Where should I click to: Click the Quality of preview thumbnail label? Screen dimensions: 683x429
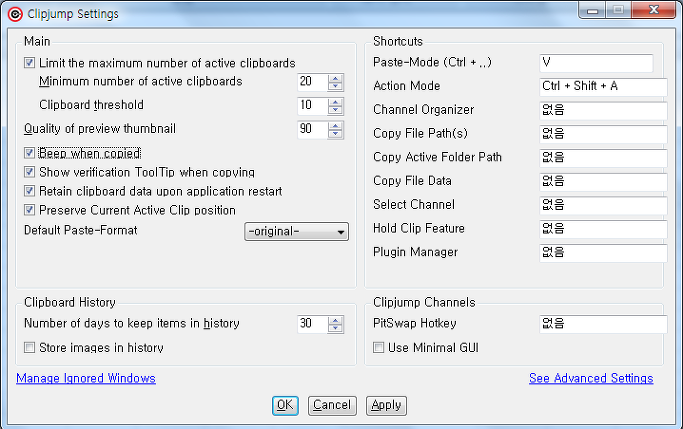pyautogui.click(x=100, y=129)
